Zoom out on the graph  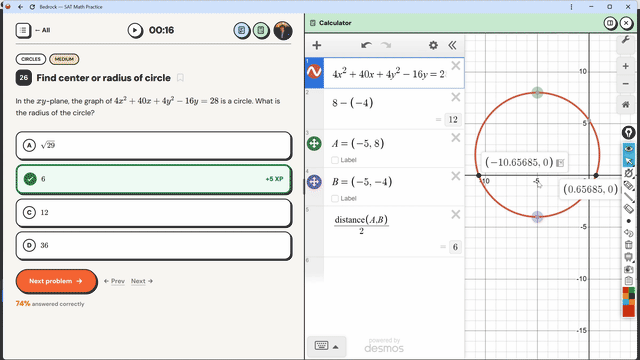coord(625,84)
